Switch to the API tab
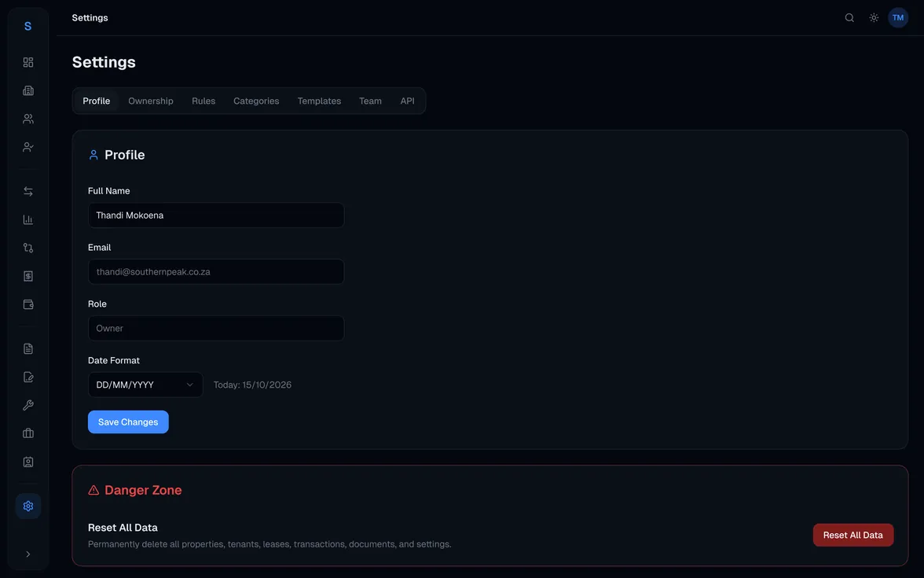The height and width of the screenshot is (578, 924). [407, 101]
